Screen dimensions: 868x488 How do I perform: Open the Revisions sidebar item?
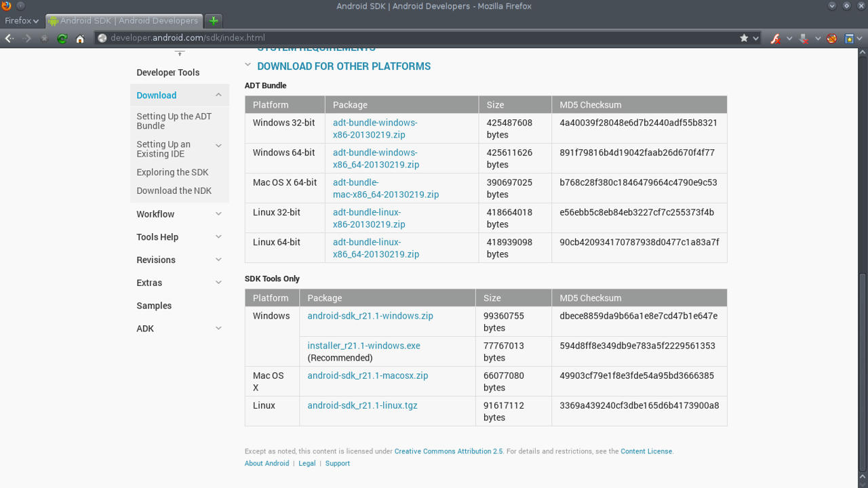[156, 260]
